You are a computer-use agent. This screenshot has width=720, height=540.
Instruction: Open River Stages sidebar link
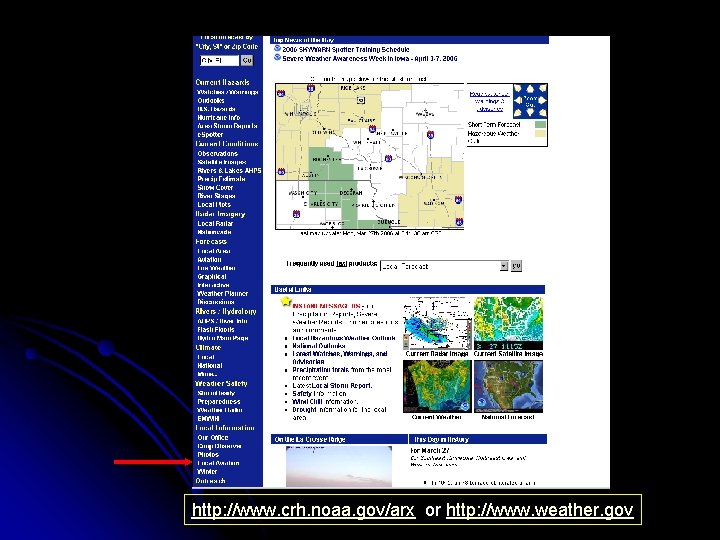216,196
